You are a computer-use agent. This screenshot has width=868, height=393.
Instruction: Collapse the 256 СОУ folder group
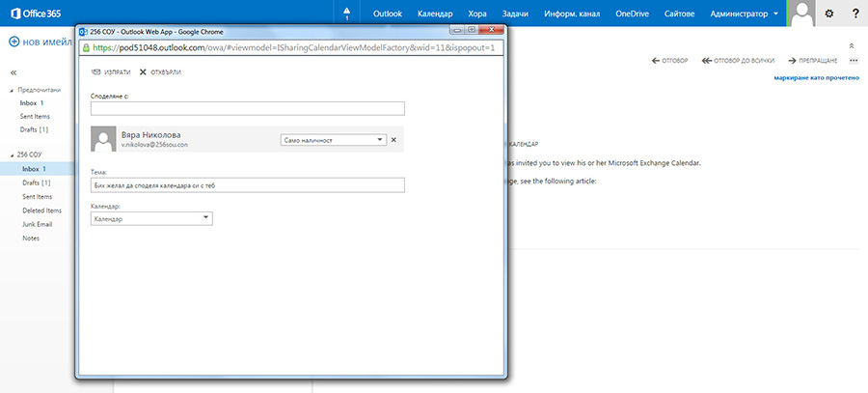[13, 154]
